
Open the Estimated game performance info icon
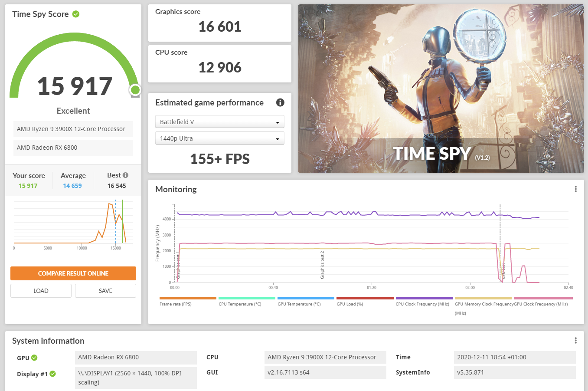point(280,102)
